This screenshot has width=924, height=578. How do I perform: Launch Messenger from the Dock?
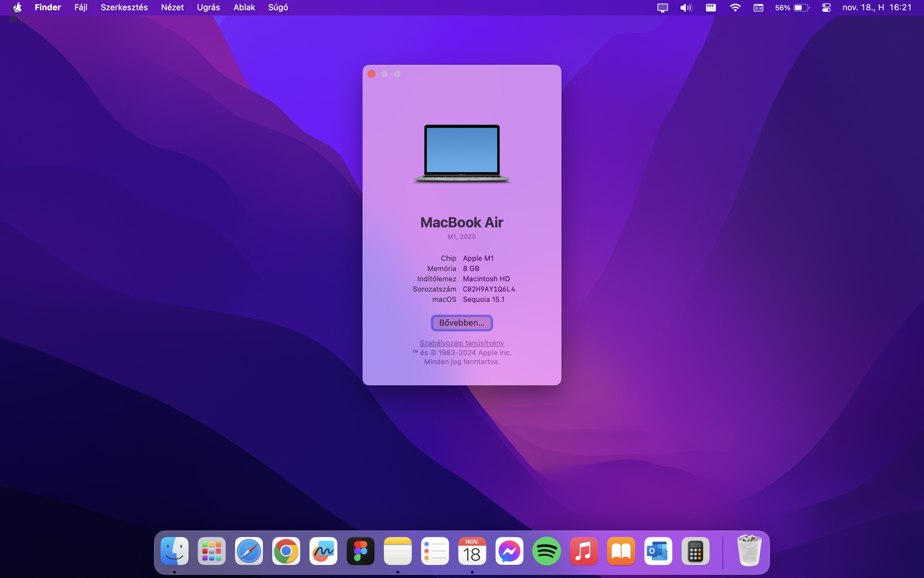509,551
